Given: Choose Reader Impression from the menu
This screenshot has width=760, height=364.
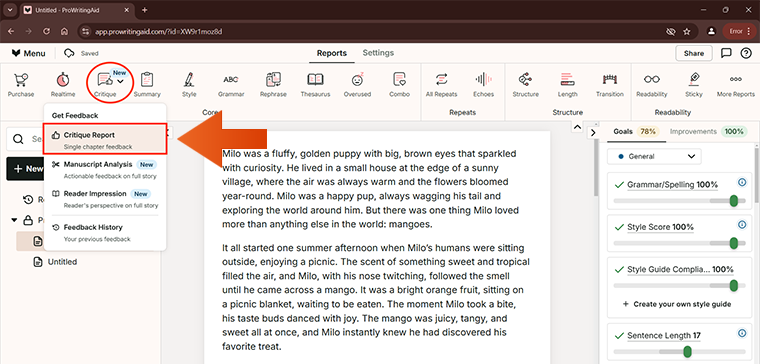Looking at the screenshot, I should (105, 199).
